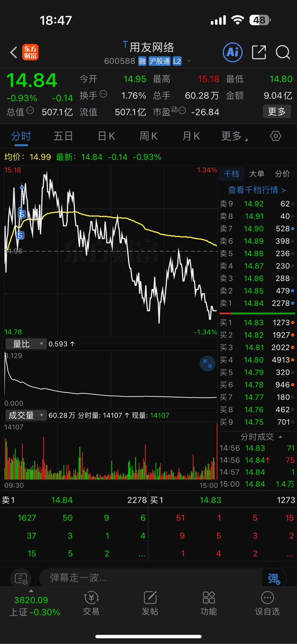Open chart settings gear icon
This screenshot has height=644, width=297.
275,136
